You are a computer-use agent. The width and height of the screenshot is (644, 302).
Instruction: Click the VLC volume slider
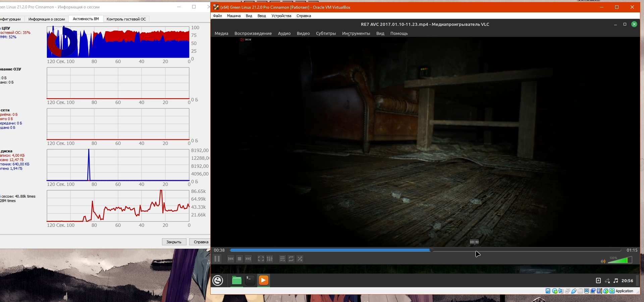pos(620,260)
